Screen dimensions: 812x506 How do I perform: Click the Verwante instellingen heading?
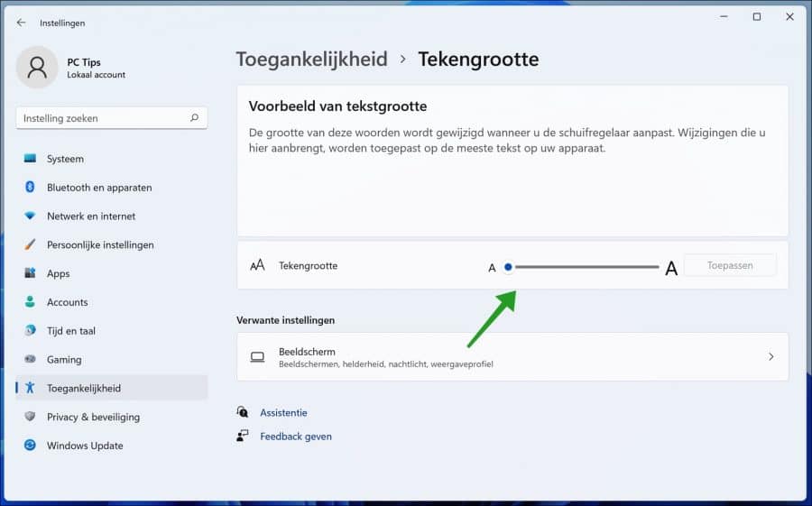click(x=285, y=320)
